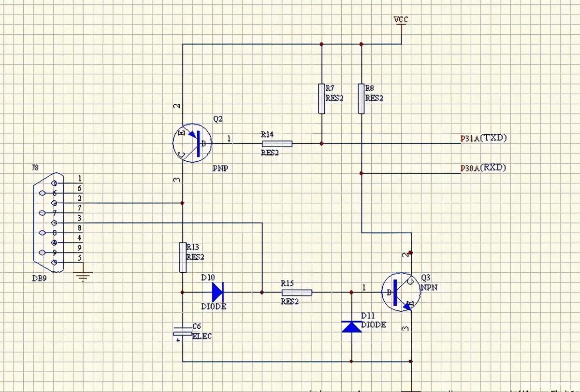
Task: Click the DB9 label under the connector
Action: (x=39, y=279)
